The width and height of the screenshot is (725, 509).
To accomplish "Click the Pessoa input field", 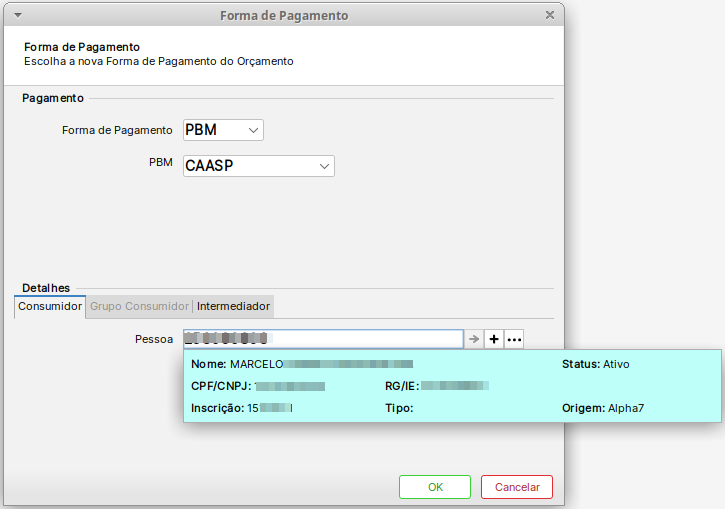I will click(x=322, y=340).
